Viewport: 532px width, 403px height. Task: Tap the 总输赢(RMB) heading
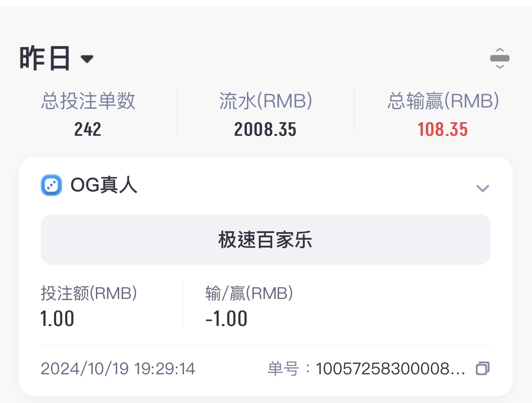[x=443, y=101]
